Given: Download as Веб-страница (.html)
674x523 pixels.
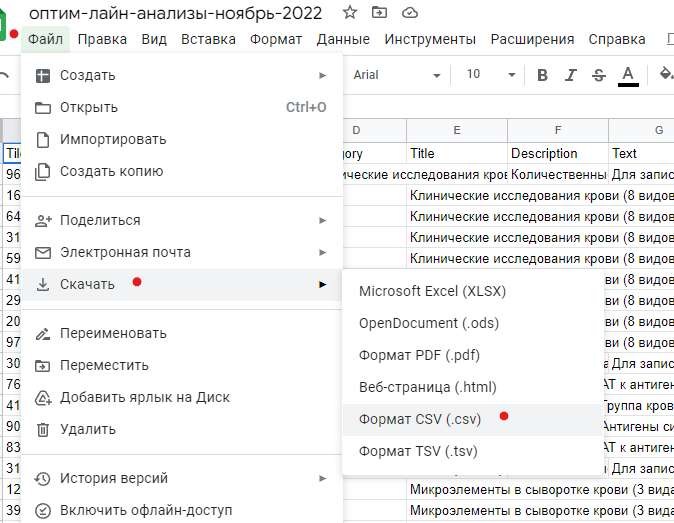Looking at the screenshot, I should [473, 387].
